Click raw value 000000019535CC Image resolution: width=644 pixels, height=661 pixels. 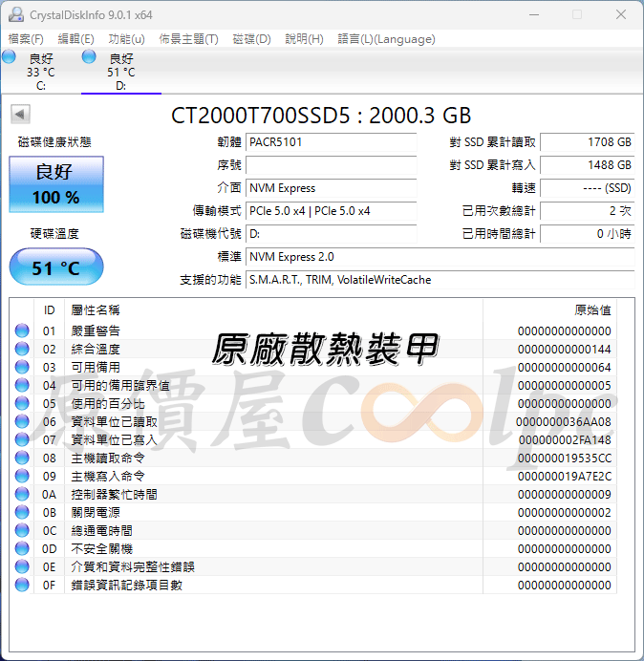[x=565, y=458]
